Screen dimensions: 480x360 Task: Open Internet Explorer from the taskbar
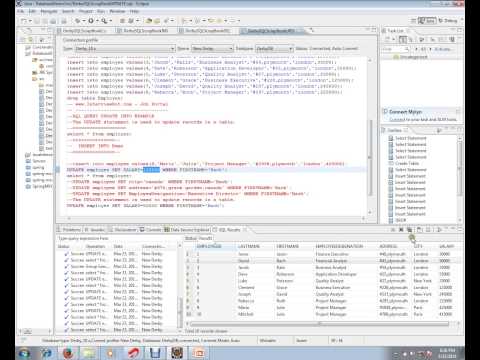pos(46,353)
